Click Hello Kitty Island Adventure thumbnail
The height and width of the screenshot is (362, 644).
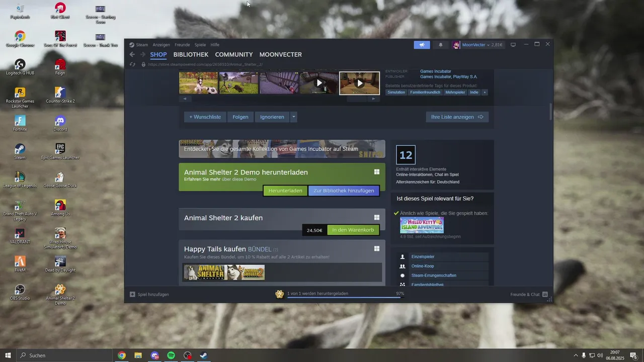(422, 225)
